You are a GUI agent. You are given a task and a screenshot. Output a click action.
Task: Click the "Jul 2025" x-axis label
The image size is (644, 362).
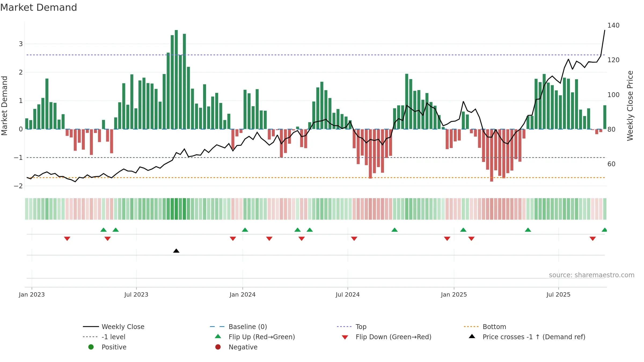click(x=558, y=294)
